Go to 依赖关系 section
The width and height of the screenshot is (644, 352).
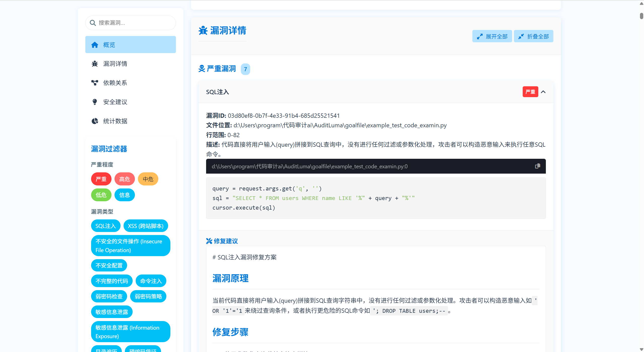(131, 83)
